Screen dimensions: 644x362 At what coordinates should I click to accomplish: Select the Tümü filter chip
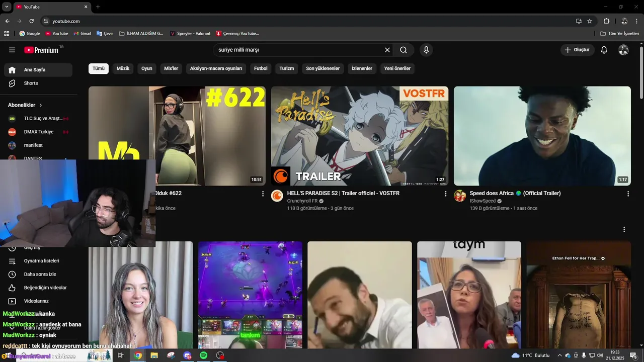coord(99,68)
